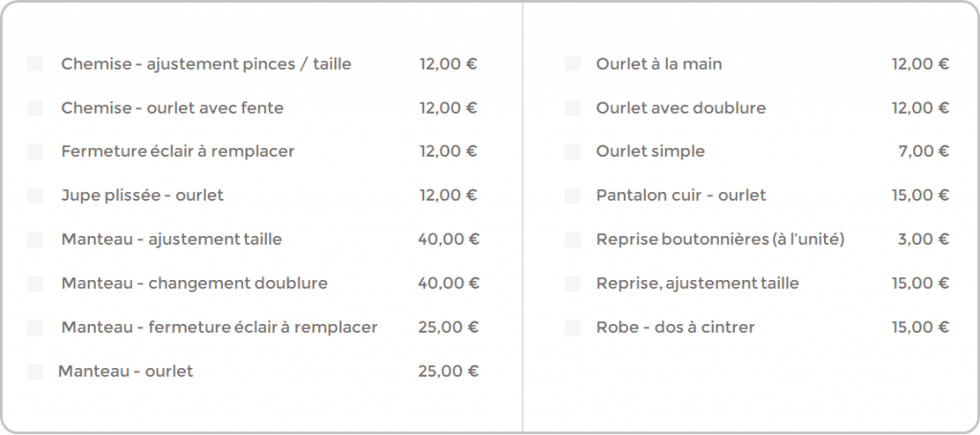Tick the Chemise - ourlet avec fente checkbox
This screenshot has width=980, height=435.
coord(35,108)
